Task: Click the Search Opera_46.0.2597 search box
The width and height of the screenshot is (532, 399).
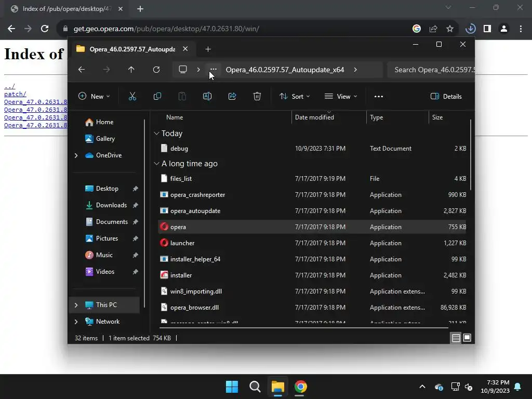Action: pos(431,70)
